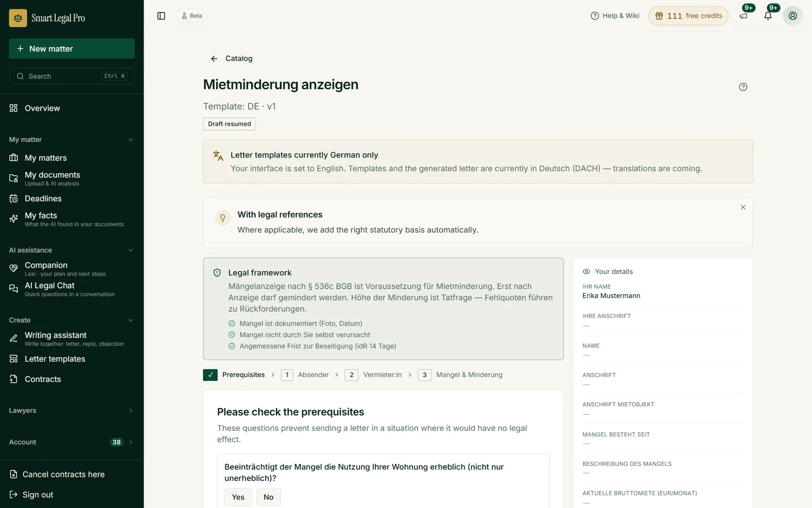Viewport: 812px width, 508px height.
Task: Click the Beta badge
Action: pos(192,16)
